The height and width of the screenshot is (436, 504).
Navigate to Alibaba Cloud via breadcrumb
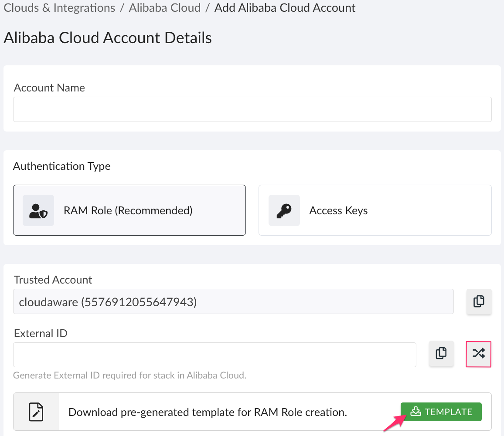point(165,7)
